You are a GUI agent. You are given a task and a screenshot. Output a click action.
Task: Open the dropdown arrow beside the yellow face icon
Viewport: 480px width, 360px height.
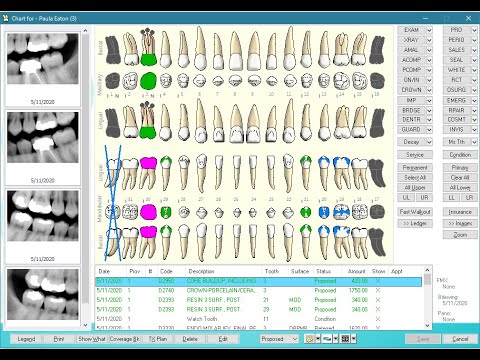(318, 339)
